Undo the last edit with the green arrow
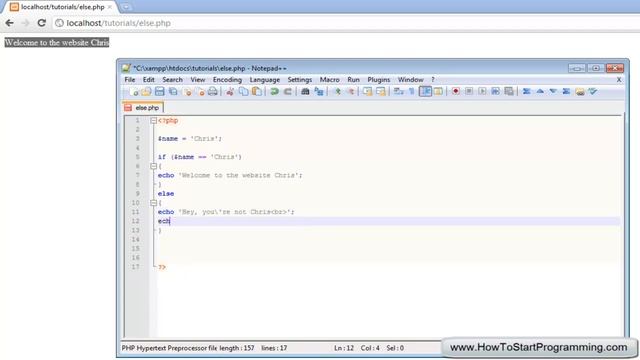This screenshot has height=360, width=640. (x=274, y=92)
